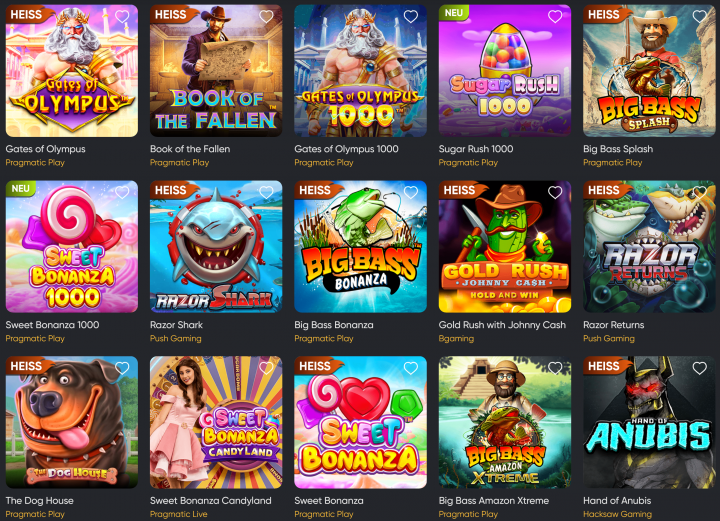Favorite Gold Rush with Johnny Cash
Screen dimensions: 720x521
click(x=555, y=192)
